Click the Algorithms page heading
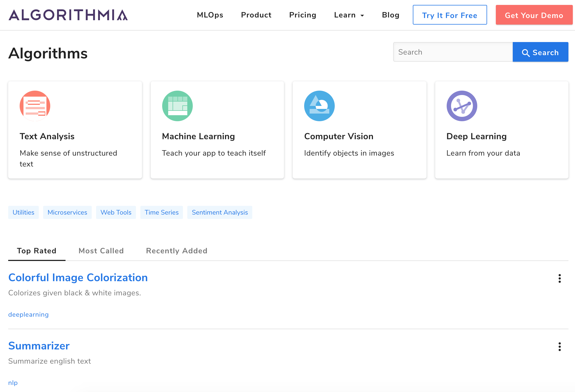This screenshot has width=575, height=392. 48,53
